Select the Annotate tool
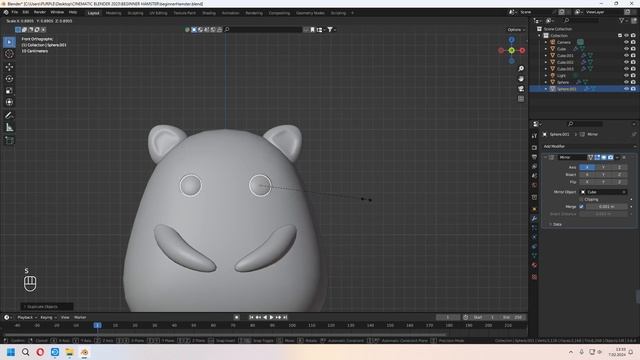Screen dimensions: 640x360 [9, 116]
